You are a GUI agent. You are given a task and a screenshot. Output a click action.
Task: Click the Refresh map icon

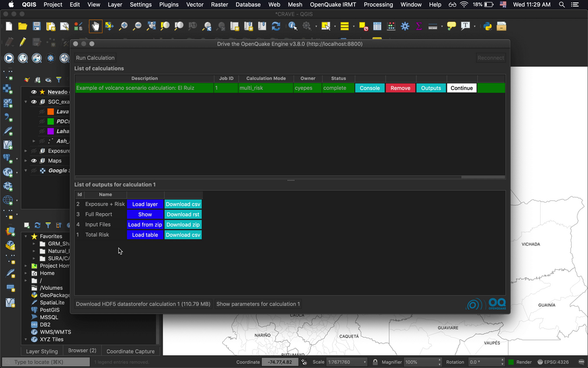[276, 26]
